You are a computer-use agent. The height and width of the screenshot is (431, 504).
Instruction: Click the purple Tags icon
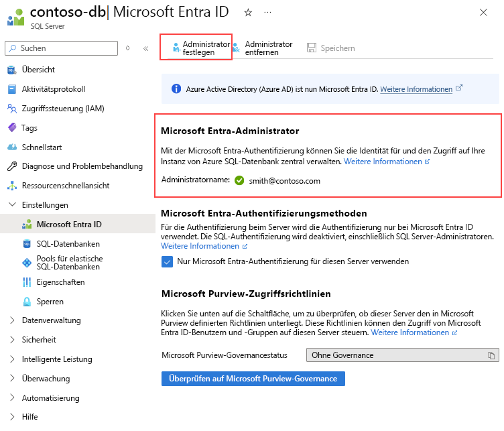(12, 127)
